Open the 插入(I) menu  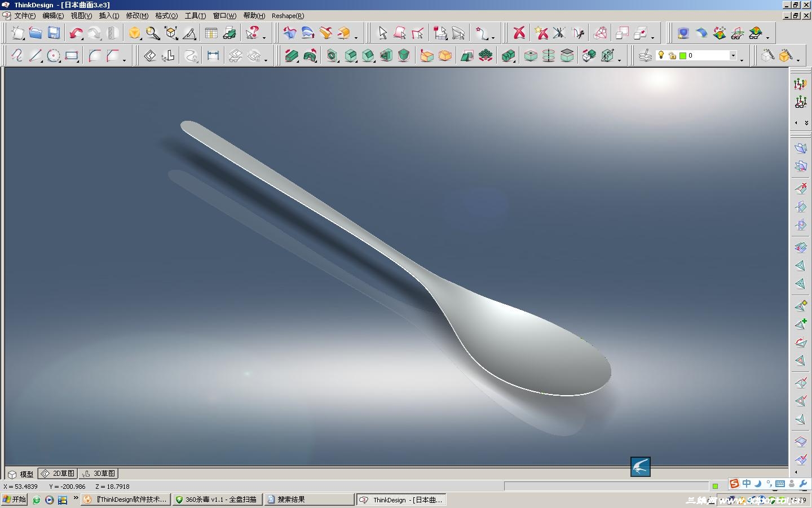[109, 16]
